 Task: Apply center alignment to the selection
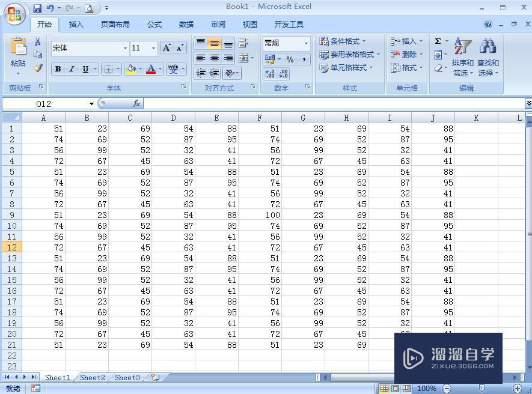coord(214,58)
